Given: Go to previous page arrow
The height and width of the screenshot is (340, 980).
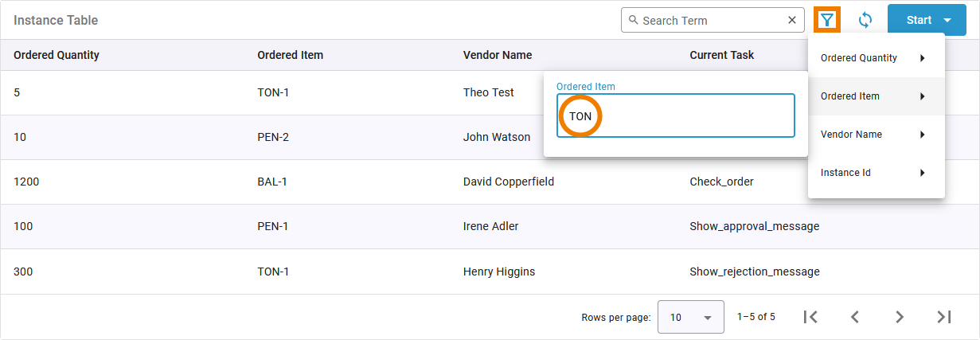Looking at the screenshot, I should tap(855, 317).
